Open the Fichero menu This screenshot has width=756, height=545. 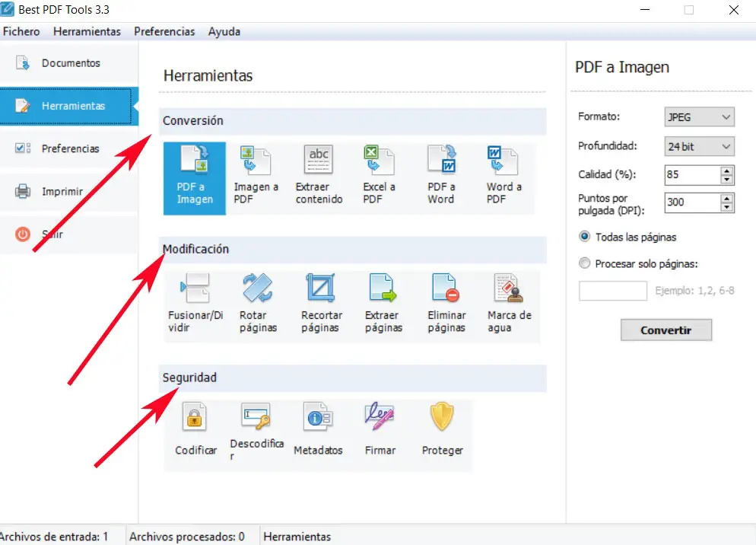pyautogui.click(x=21, y=32)
